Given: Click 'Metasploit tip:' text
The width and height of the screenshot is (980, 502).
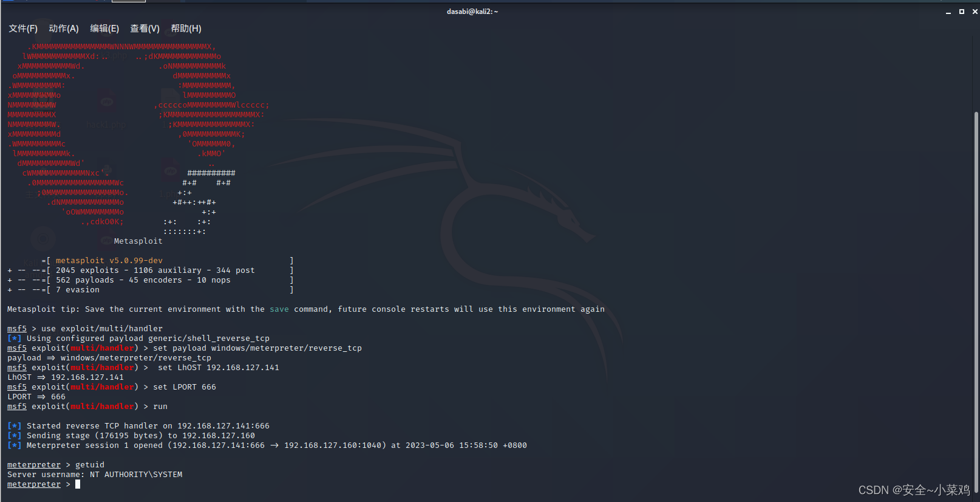Looking at the screenshot, I should 44,309.
